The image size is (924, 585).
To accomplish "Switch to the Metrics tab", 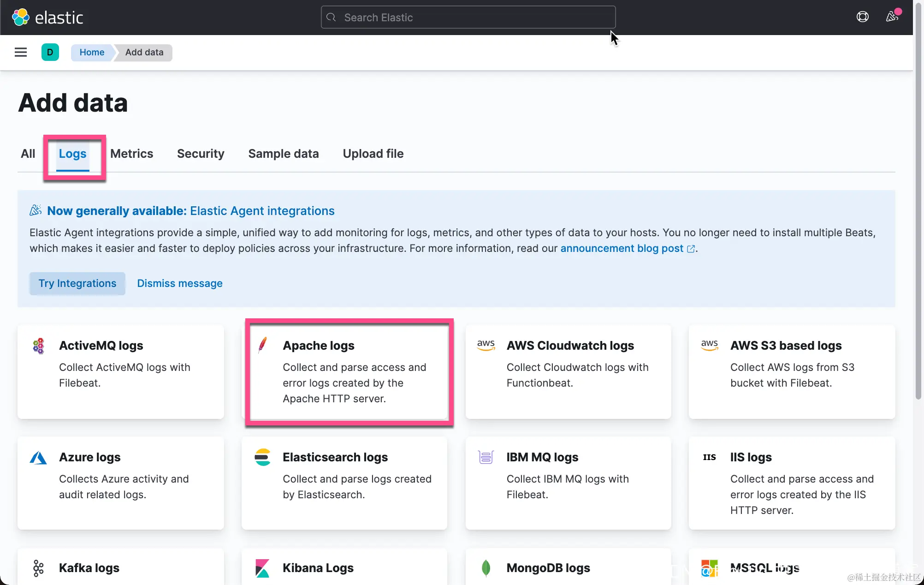I will [x=131, y=154].
